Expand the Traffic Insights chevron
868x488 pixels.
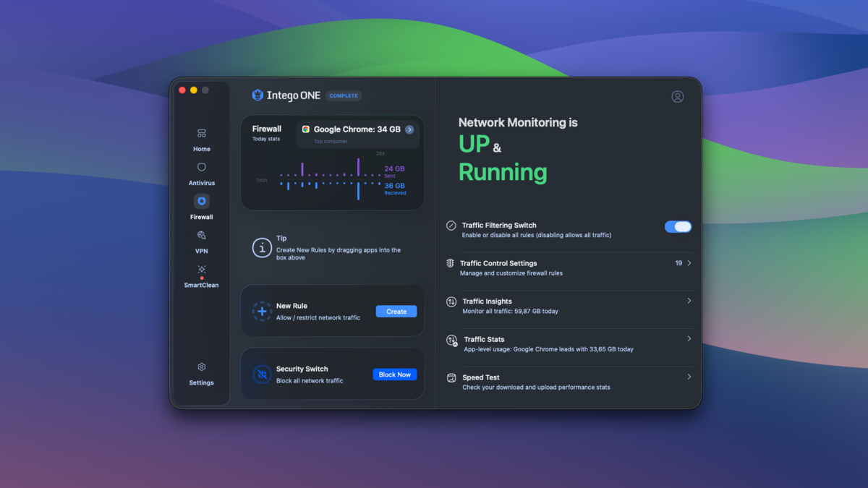tap(689, 301)
